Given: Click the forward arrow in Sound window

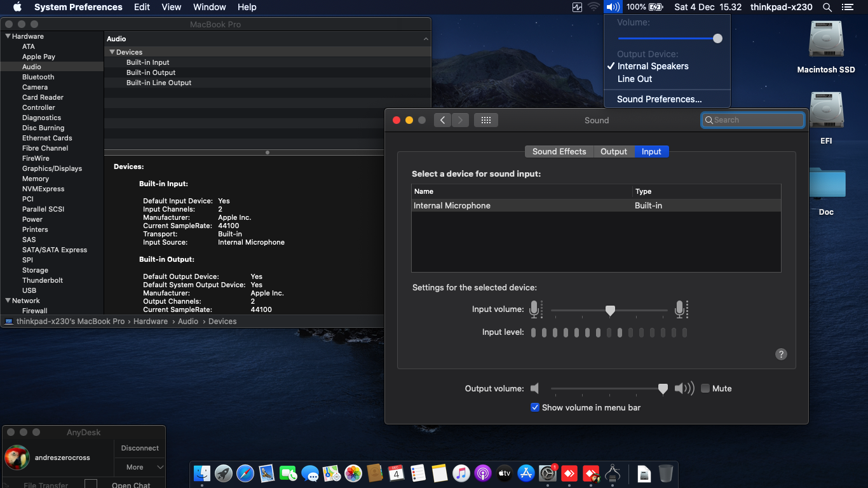Looking at the screenshot, I should click(x=461, y=120).
